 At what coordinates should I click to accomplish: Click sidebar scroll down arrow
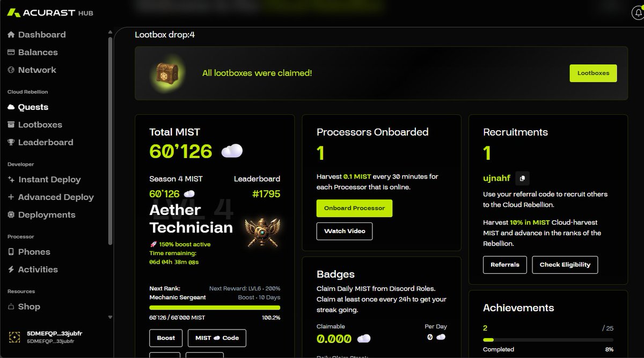111,317
